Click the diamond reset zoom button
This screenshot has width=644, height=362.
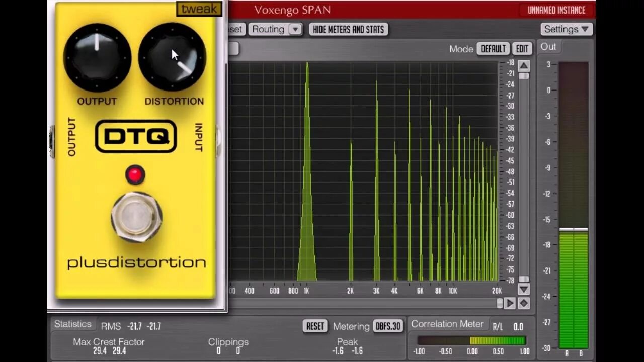(x=524, y=303)
